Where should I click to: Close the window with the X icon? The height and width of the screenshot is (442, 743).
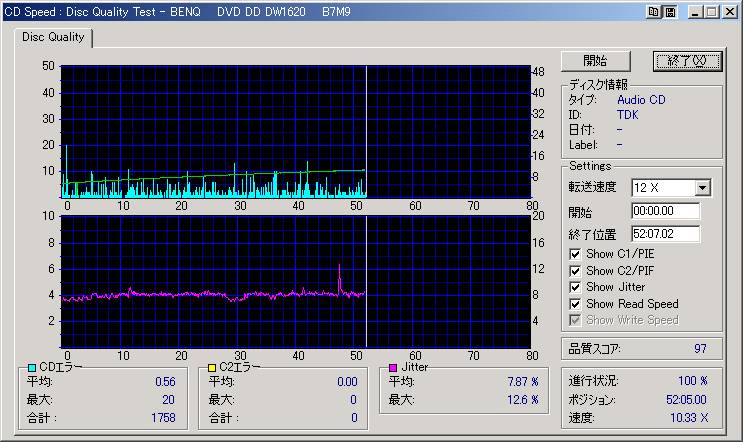728,12
